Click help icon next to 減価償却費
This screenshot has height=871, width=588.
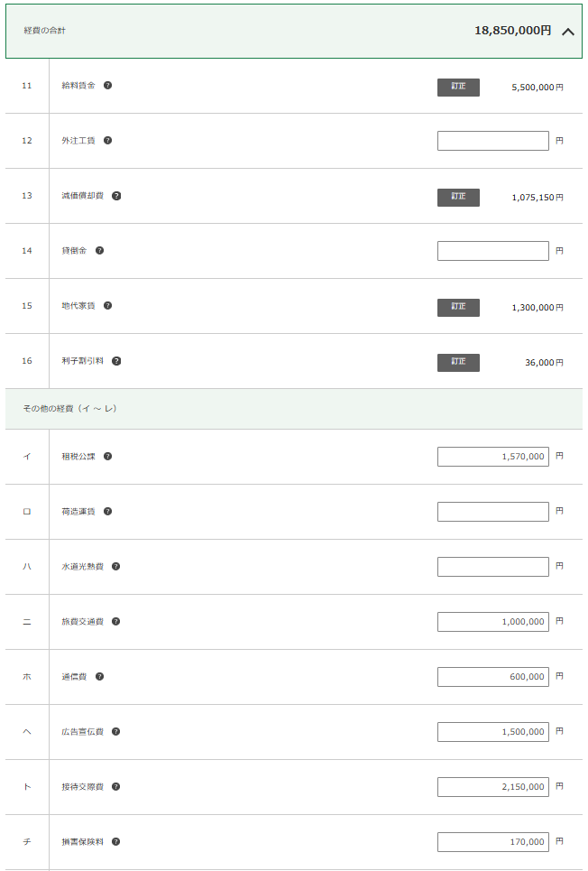click(116, 196)
